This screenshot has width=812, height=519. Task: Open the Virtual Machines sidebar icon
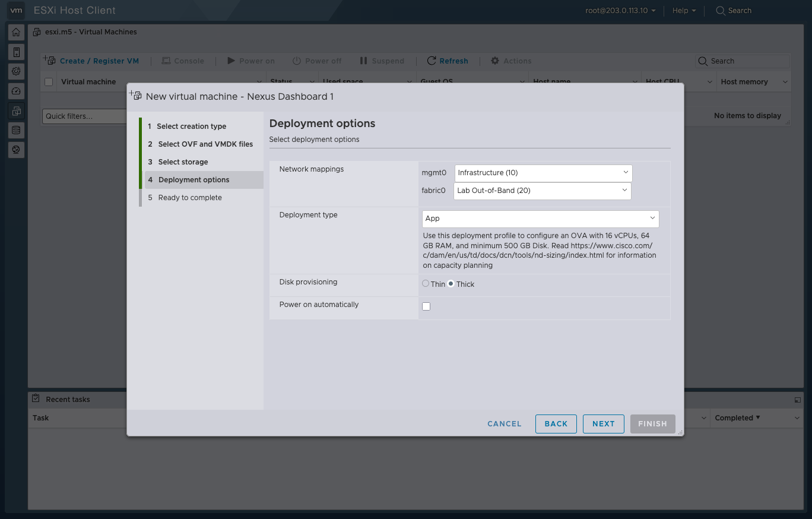(16, 110)
